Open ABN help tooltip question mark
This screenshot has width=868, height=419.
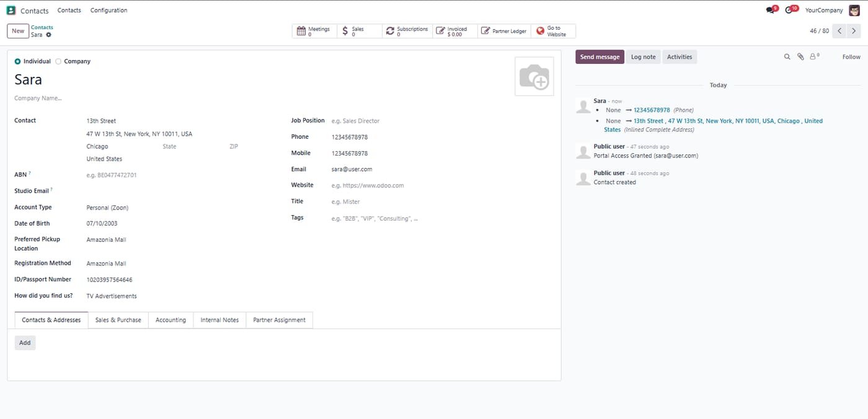click(30, 174)
